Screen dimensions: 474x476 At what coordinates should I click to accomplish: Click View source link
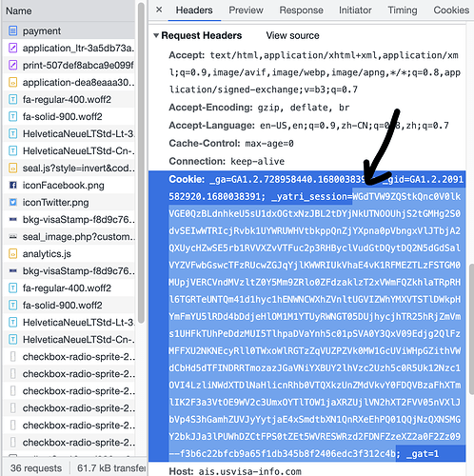pyautogui.click(x=292, y=35)
